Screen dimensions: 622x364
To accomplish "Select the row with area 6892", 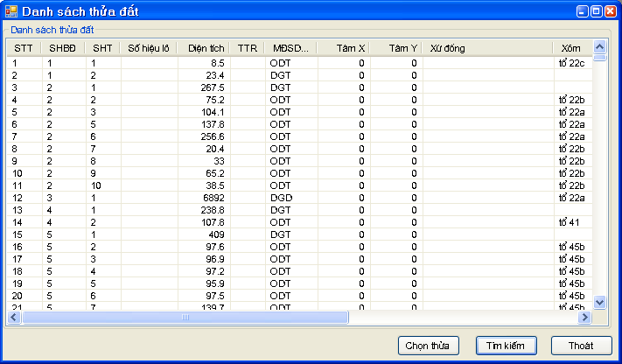I will [x=202, y=198].
